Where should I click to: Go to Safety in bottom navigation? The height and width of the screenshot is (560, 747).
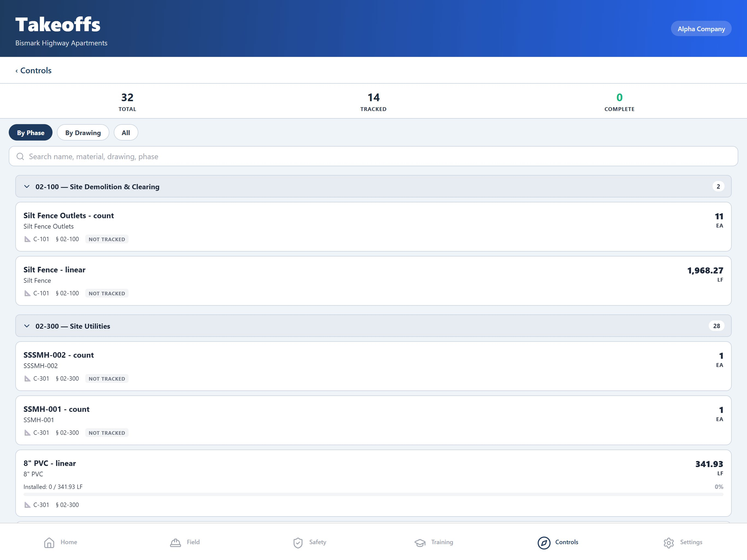[309, 542]
